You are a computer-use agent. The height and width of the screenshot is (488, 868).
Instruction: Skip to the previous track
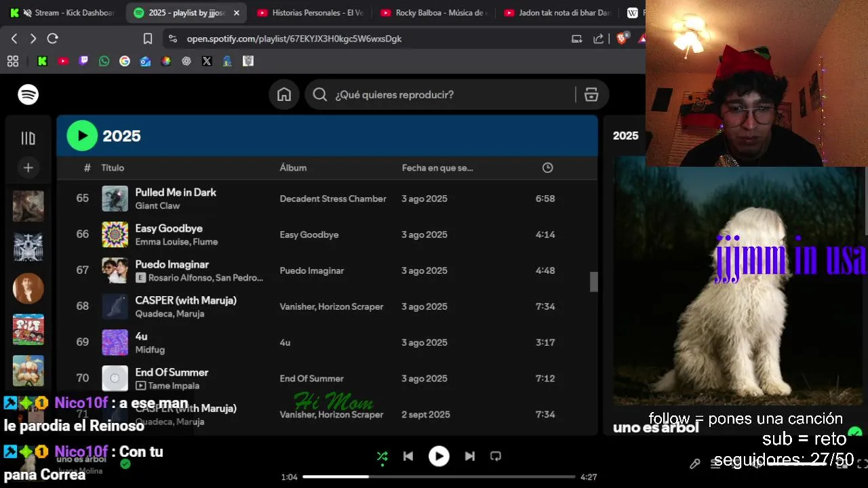pos(408,456)
